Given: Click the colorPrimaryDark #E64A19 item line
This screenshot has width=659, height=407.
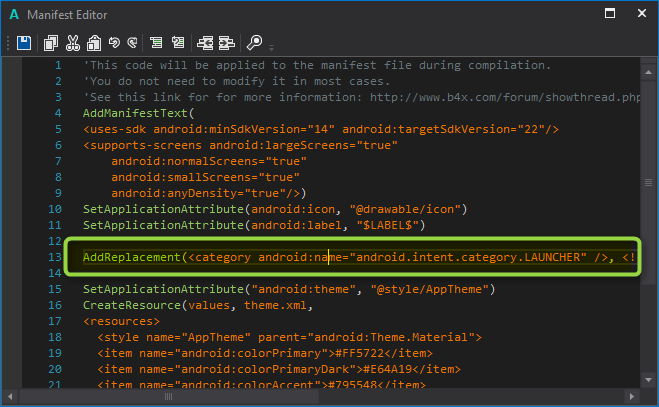Looking at the screenshot, I should coord(279,369).
